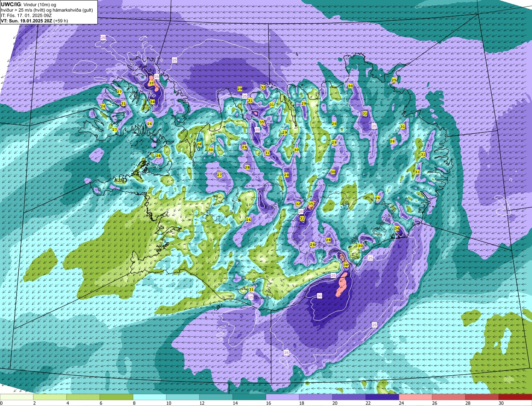This screenshot has height=406, width=532.
Task: Click the "IT: Fös. 17. 01. 2025 09Z" line
Action: pos(26,15)
